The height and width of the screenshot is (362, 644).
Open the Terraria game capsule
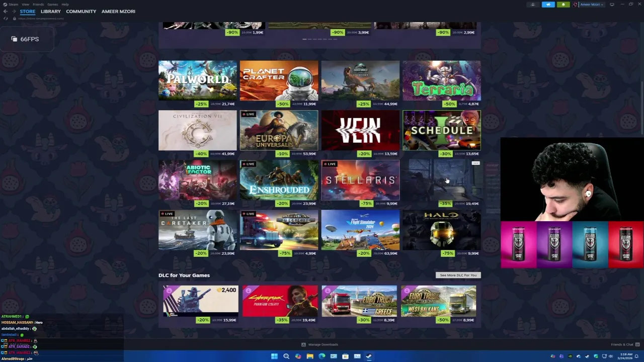tap(442, 80)
